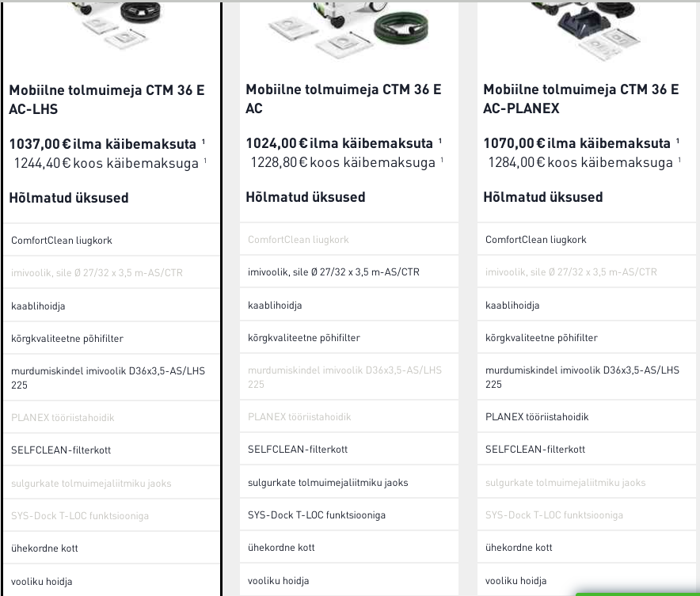Select imivoolik, sile Ø 27/32 in the AC column

click(x=333, y=272)
